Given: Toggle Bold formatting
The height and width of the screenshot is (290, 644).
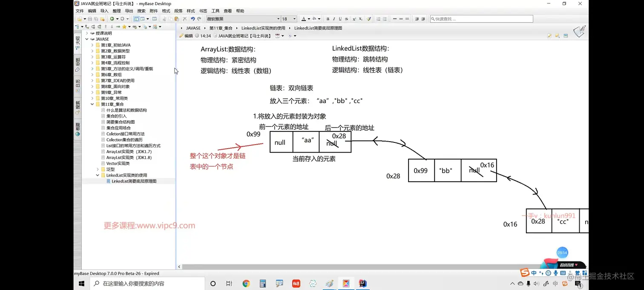Looking at the screenshot, I should [328, 19].
